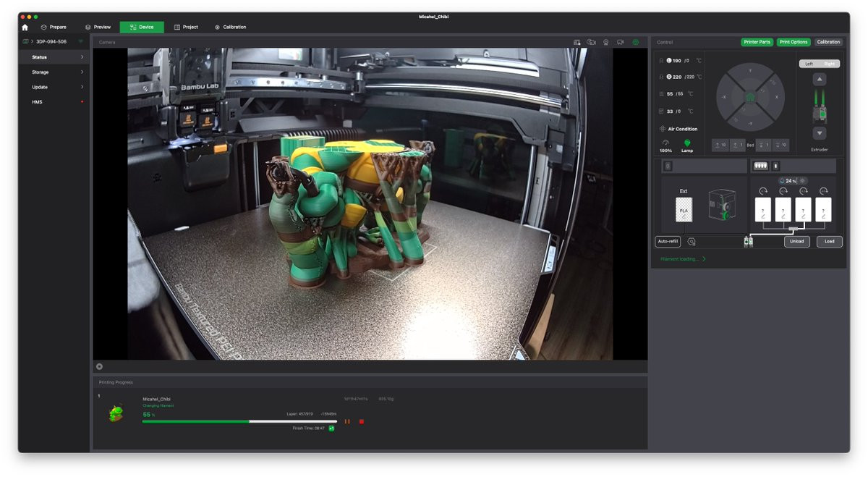This screenshot has width=868, height=477.
Task: Pause the current print job
Action: [347, 421]
